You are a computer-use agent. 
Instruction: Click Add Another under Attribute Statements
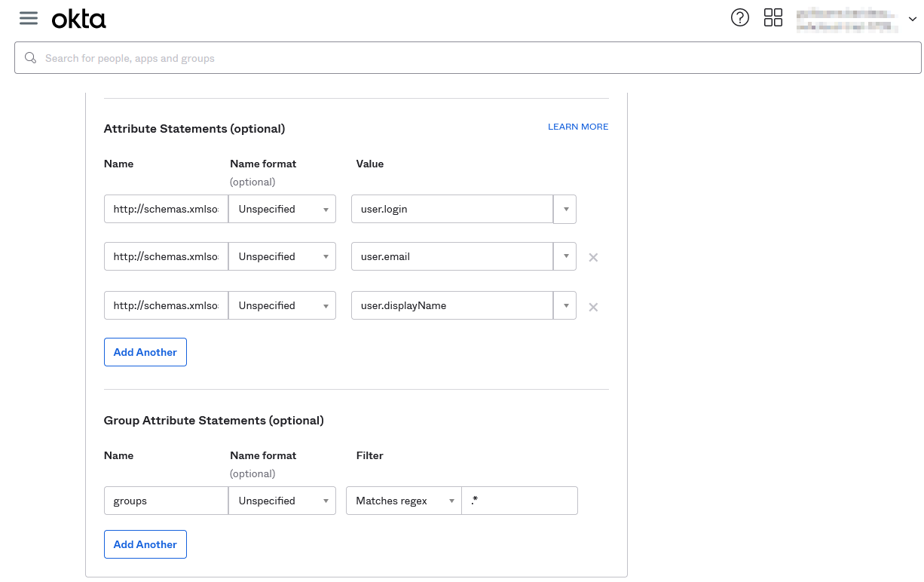(x=145, y=352)
